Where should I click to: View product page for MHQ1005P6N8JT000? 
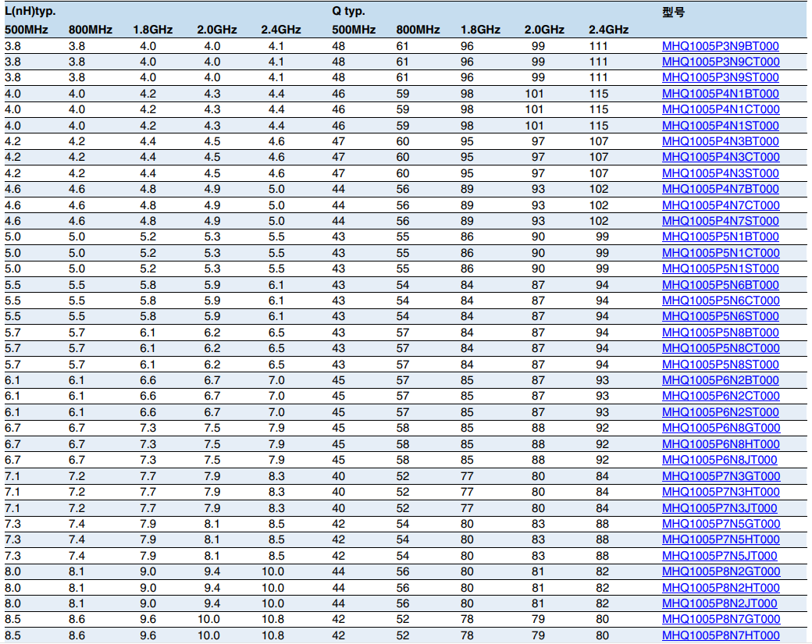click(719, 461)
